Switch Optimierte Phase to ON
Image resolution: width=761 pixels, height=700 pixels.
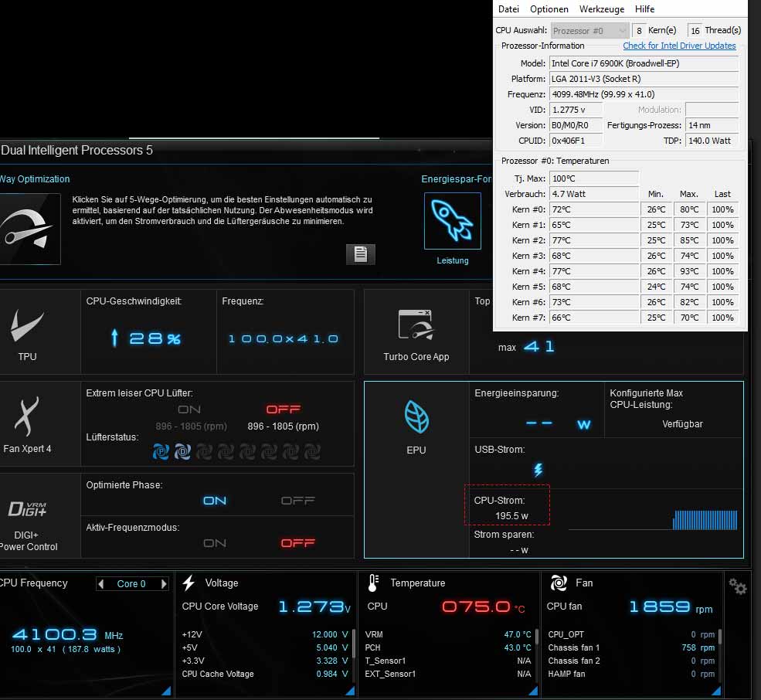pos(215,501)
